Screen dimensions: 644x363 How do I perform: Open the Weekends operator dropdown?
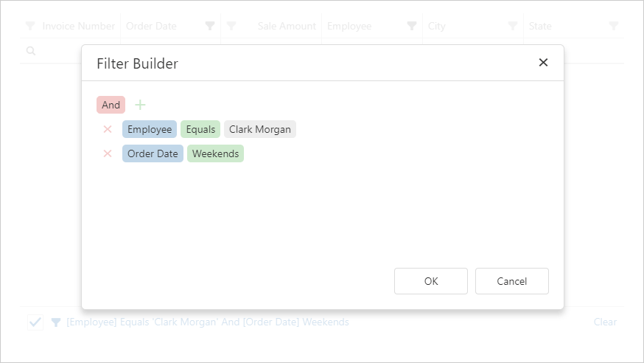point(215,153)
